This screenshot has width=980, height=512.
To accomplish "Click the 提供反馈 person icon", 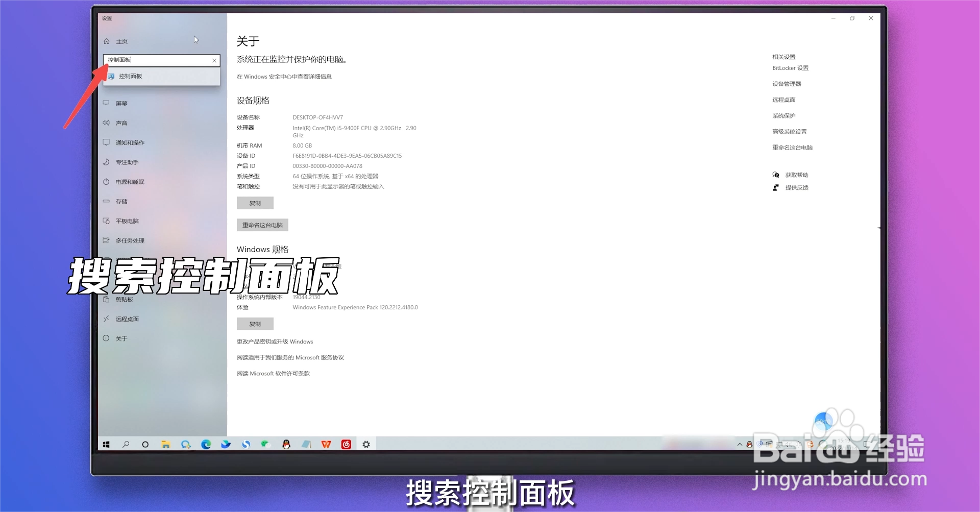I will [776, 188].
